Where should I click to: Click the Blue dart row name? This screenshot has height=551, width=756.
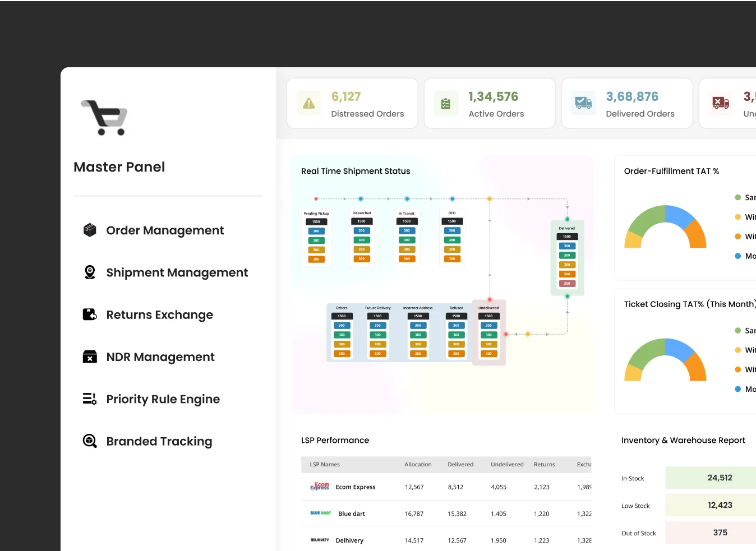point(352,513)
